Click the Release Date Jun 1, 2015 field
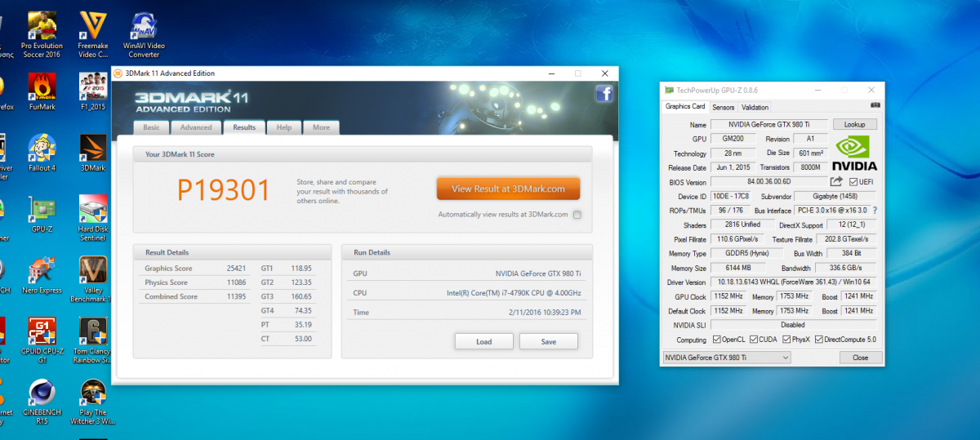The height and width of the screenshot is (440, 980). point(734,167)
